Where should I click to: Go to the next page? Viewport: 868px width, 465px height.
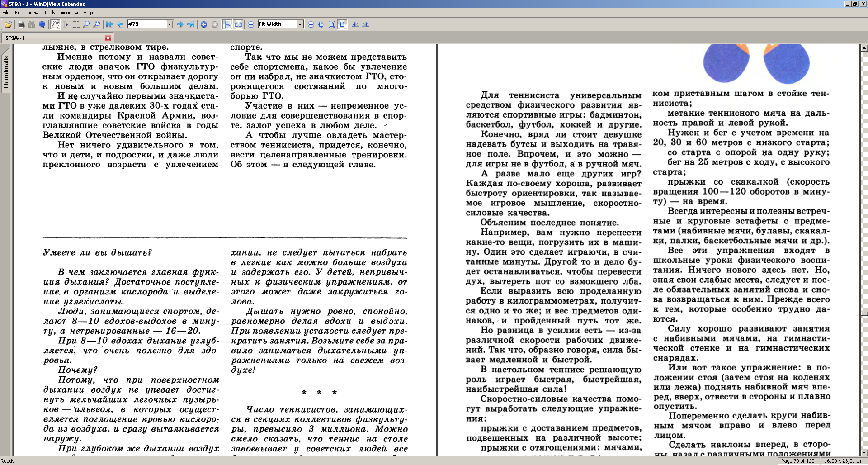pyautogui.click(x=180, y=24)
